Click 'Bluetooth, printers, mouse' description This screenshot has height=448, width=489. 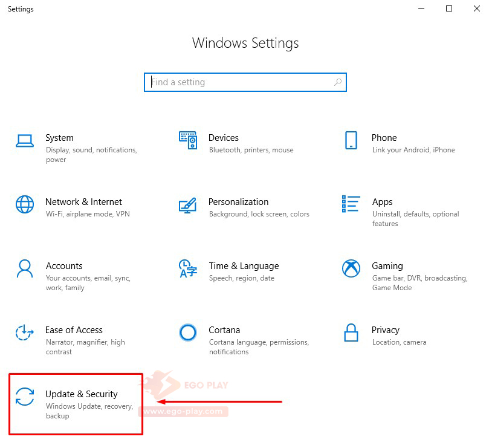tap(251, 150)
